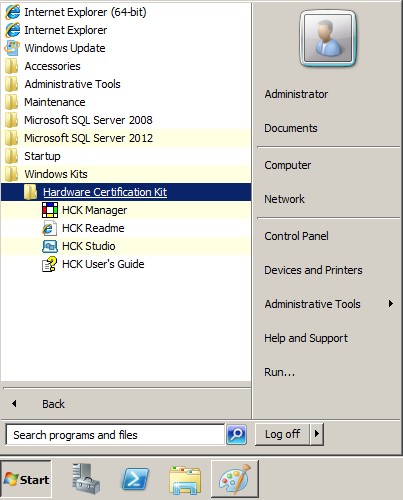Image resolution: width=403 pixels, height=500 pixels.
Task: Open Control Panel from Start menu
Action: pos(296,236)
